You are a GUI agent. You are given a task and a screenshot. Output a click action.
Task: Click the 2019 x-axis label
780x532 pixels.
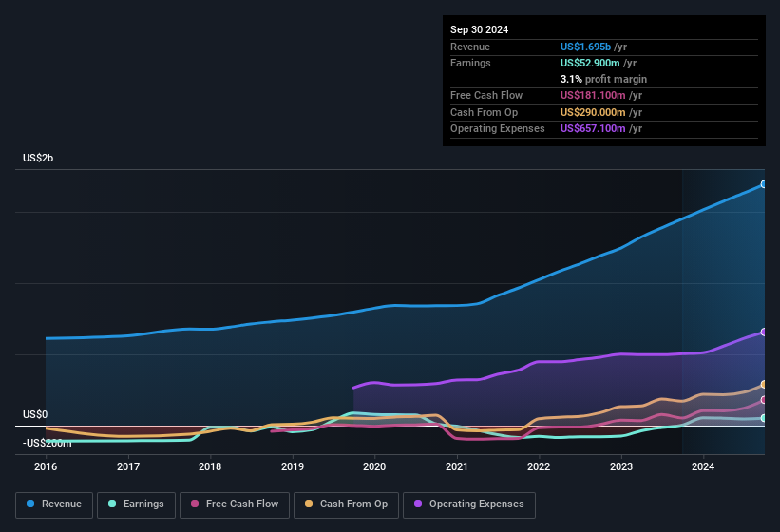[293, 466]
